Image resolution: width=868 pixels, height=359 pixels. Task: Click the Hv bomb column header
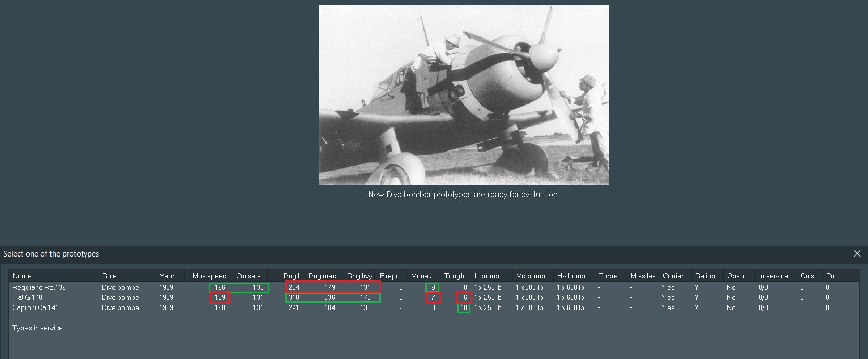pos(575,276)
